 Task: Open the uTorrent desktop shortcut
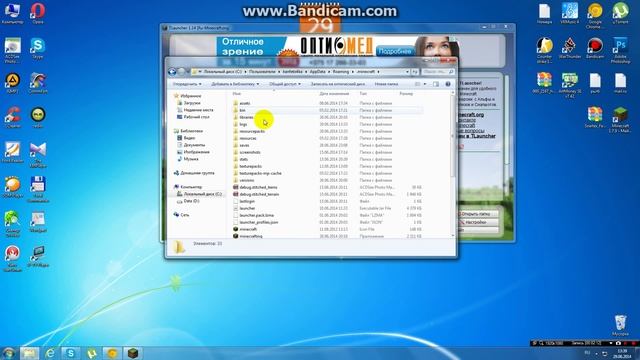[620, 13]
